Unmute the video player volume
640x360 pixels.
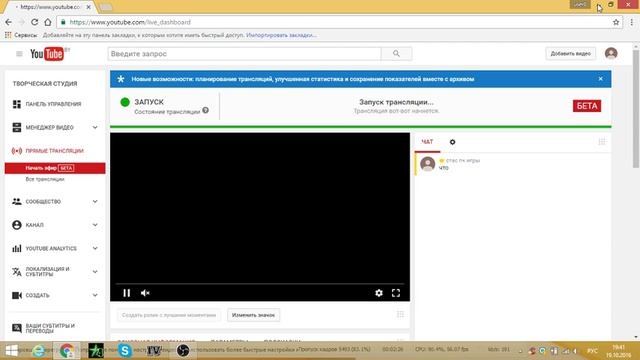pos(145,293)
